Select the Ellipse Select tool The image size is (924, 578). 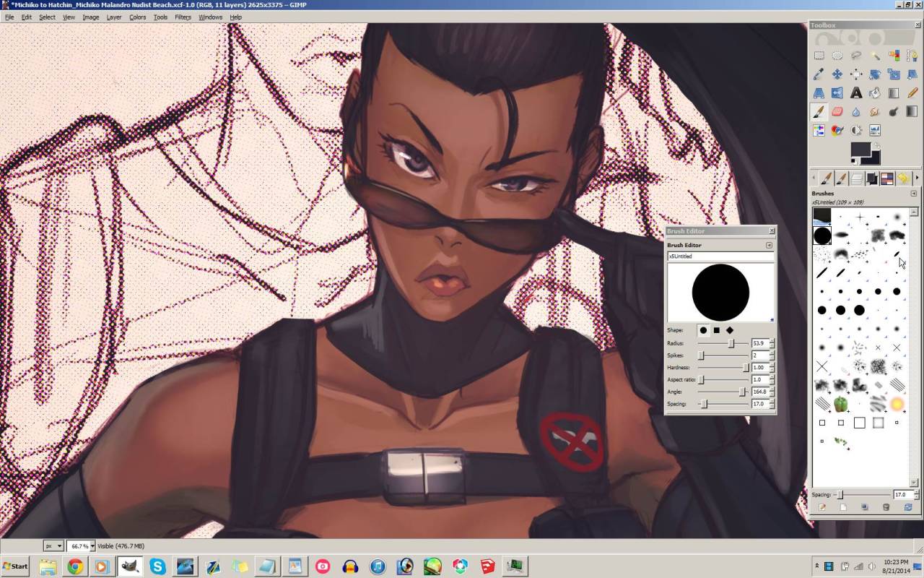837,55
